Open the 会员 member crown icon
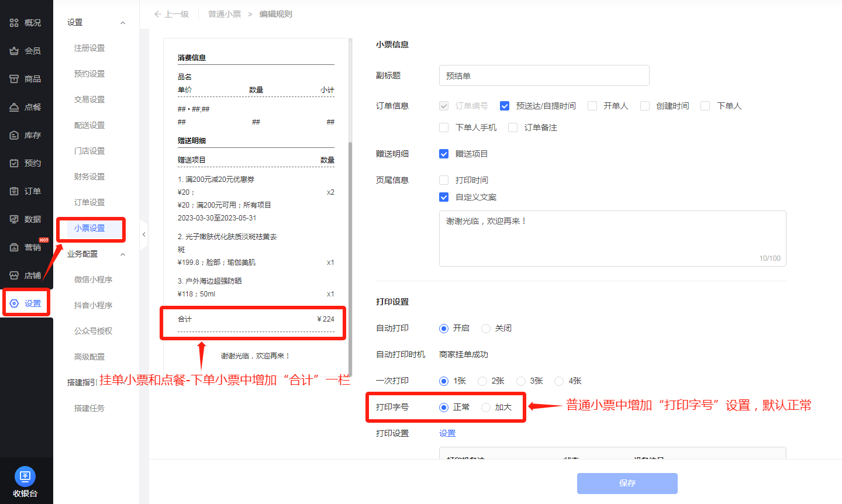The width and height of the screenshot is (842, 504). click(x=14, y=51)
